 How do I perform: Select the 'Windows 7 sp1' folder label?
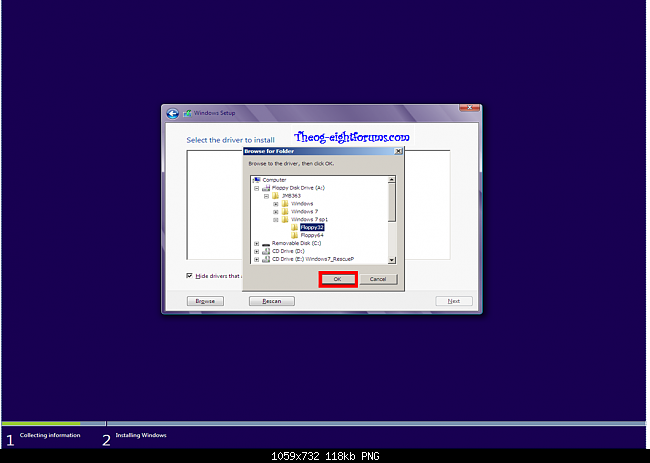point(309,219)
